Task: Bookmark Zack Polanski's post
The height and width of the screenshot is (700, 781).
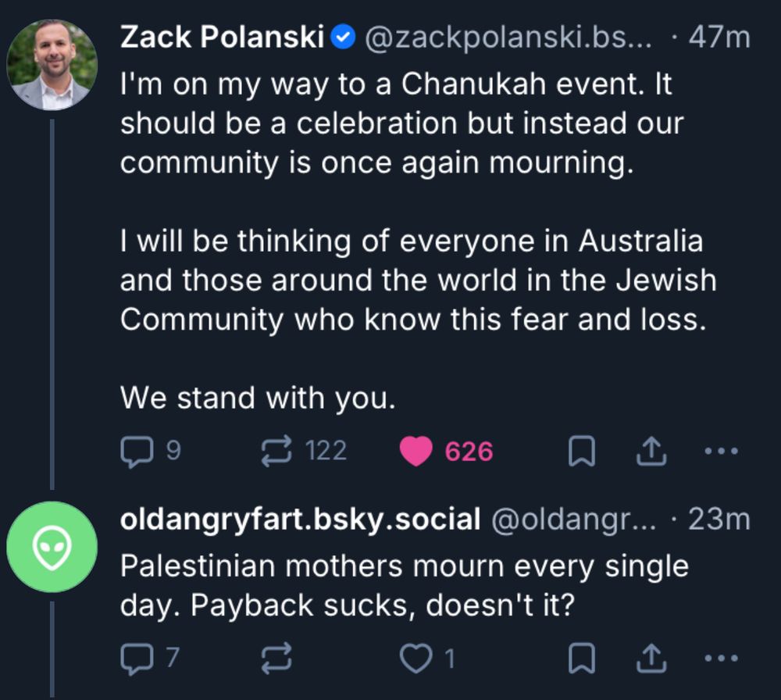Action: [581, 452]
